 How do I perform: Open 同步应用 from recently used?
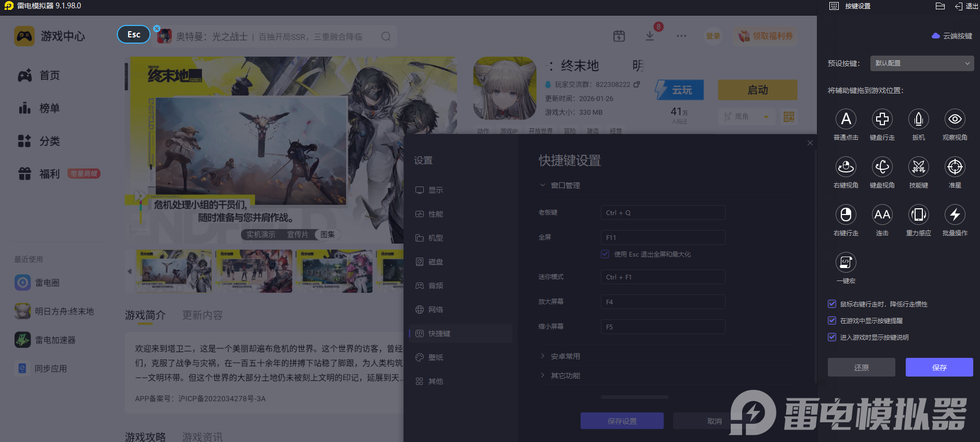(41, 368)
